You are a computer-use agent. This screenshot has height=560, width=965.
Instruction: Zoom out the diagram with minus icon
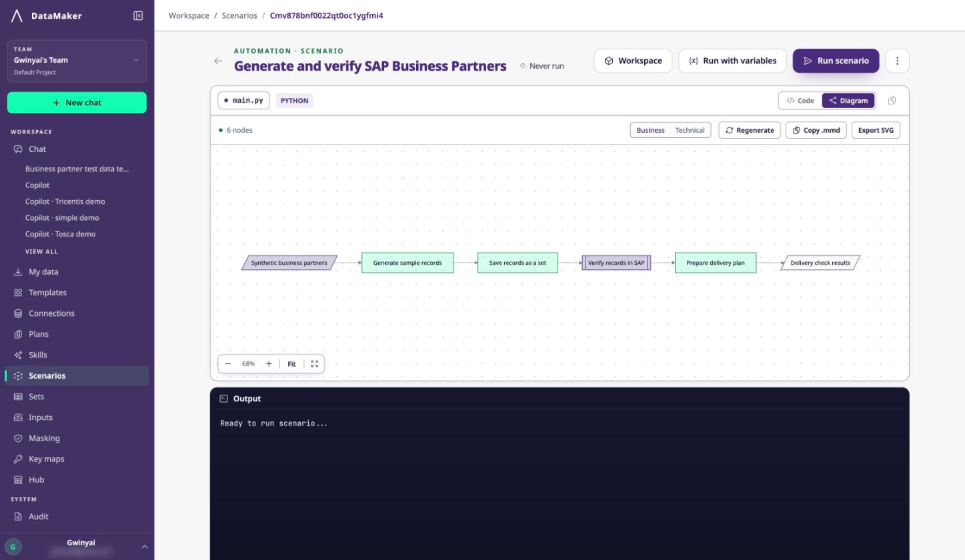(x=228, y=364)
